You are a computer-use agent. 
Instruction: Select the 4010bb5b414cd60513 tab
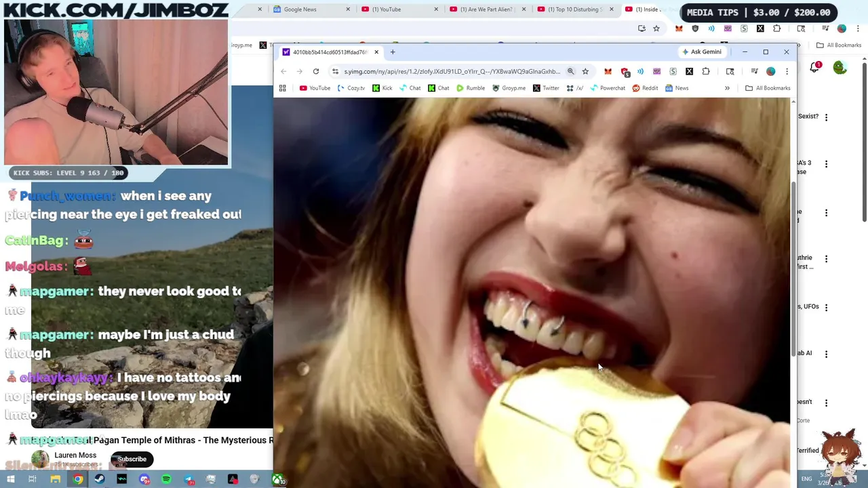point(330,52)
